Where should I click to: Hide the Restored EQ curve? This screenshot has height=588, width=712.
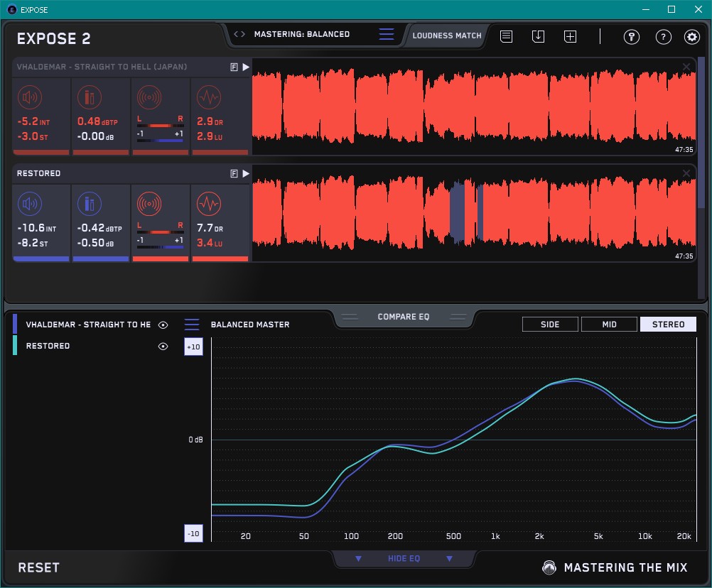coord(163,347)
